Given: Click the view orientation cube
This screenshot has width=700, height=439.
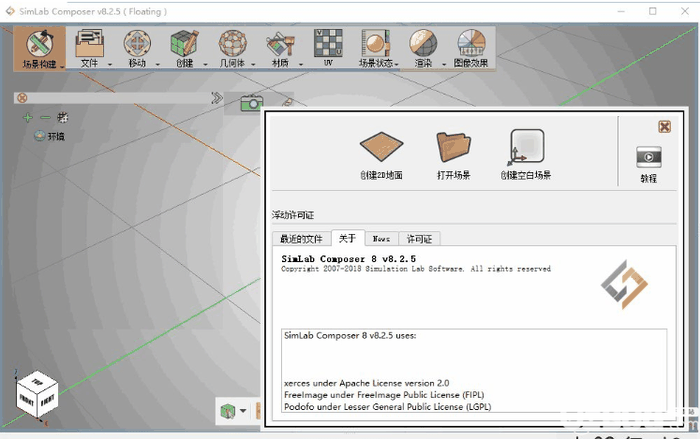Looking at the screenshot, I should pyautogui.click(x=38, y=395).
